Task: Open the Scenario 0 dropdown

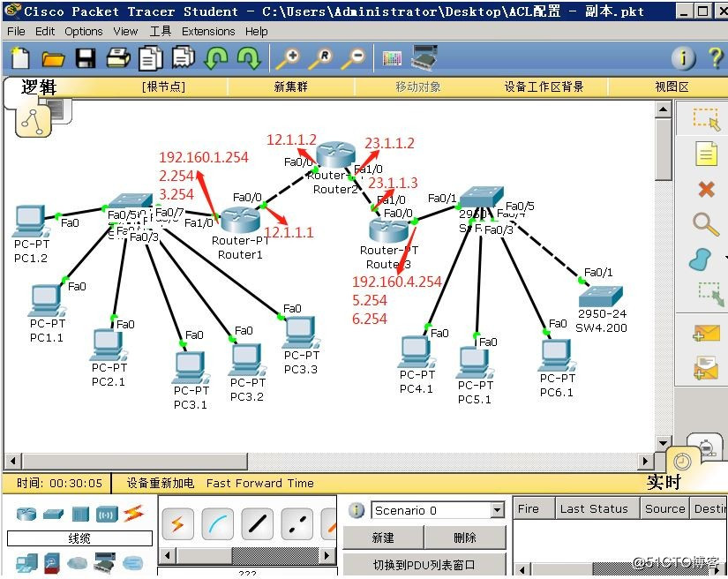Action: (x=498, y=510)
